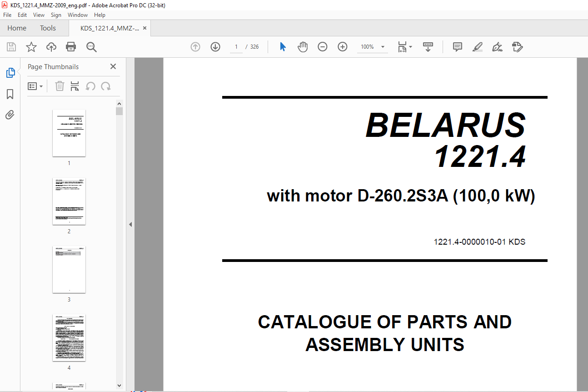The height and width of the screenshot is (392, 588).
Task: Switch to the Home tab
Action: pos(17,28)
